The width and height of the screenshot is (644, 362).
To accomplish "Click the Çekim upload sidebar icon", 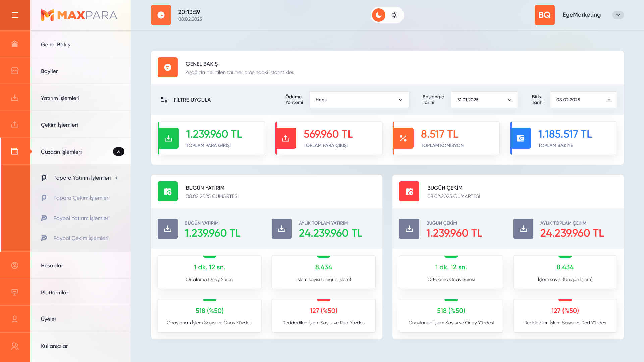I will tap(15, 124).
